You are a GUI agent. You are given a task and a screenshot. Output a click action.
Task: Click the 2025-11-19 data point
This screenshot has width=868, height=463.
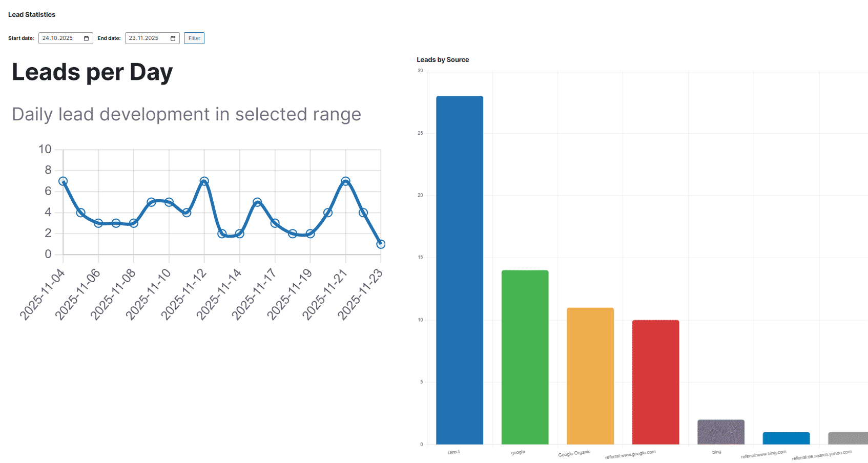click(310, 234)
